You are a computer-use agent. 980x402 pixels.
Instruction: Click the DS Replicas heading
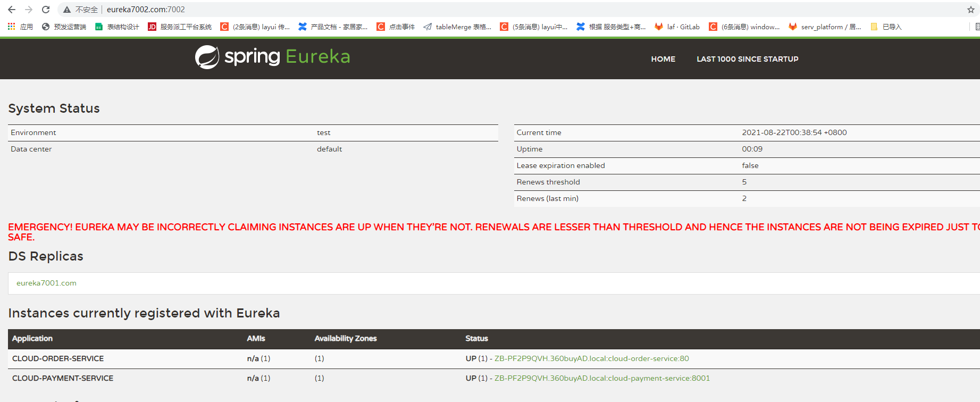[x=46, y=256]
